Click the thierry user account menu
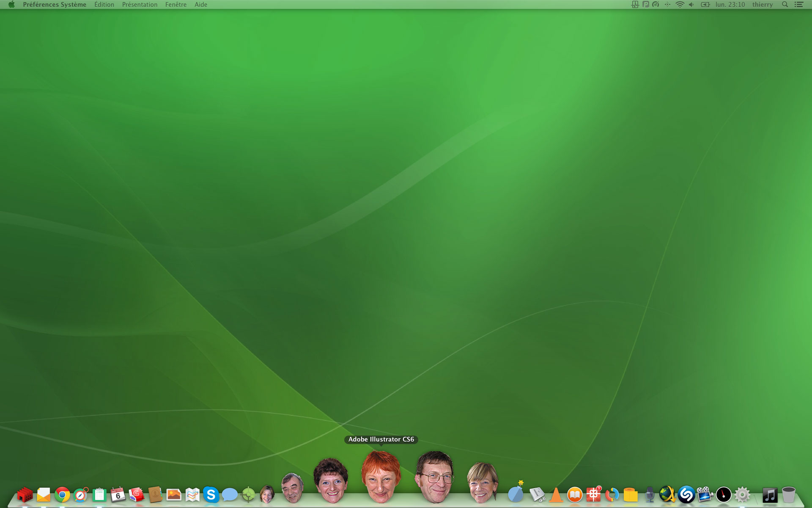The image size is (812, 508). tap(762, 5)
